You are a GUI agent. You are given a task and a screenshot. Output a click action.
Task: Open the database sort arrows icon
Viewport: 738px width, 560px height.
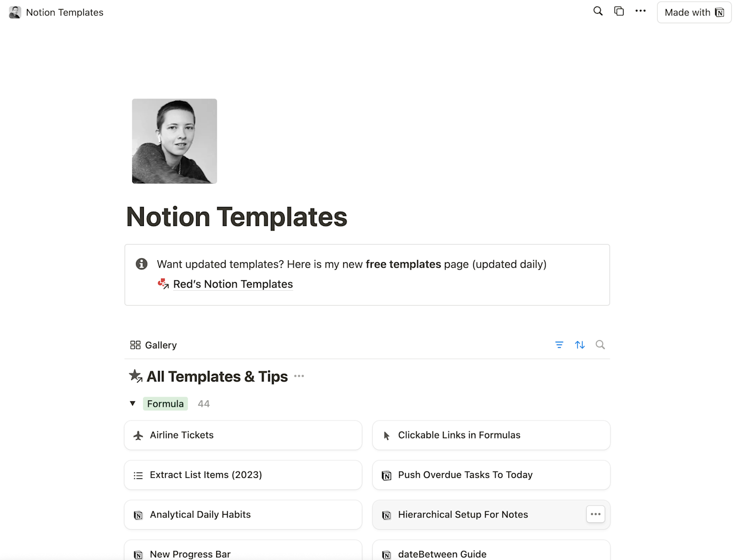[x=580, y=345]
